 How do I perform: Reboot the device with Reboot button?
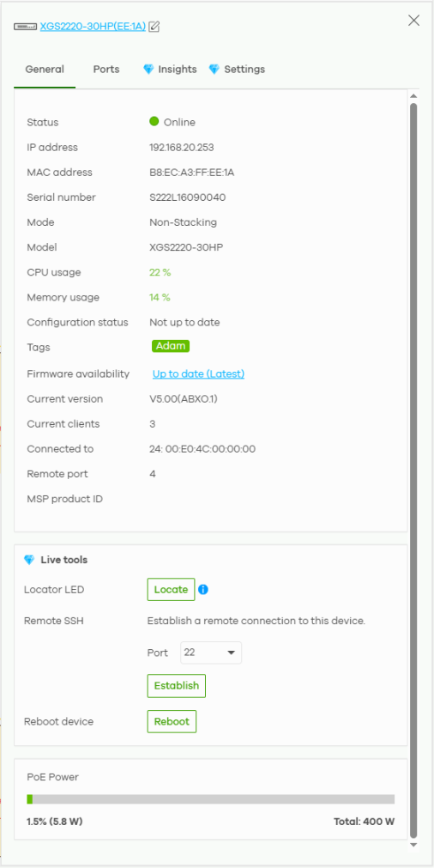[x=172, y=721]
